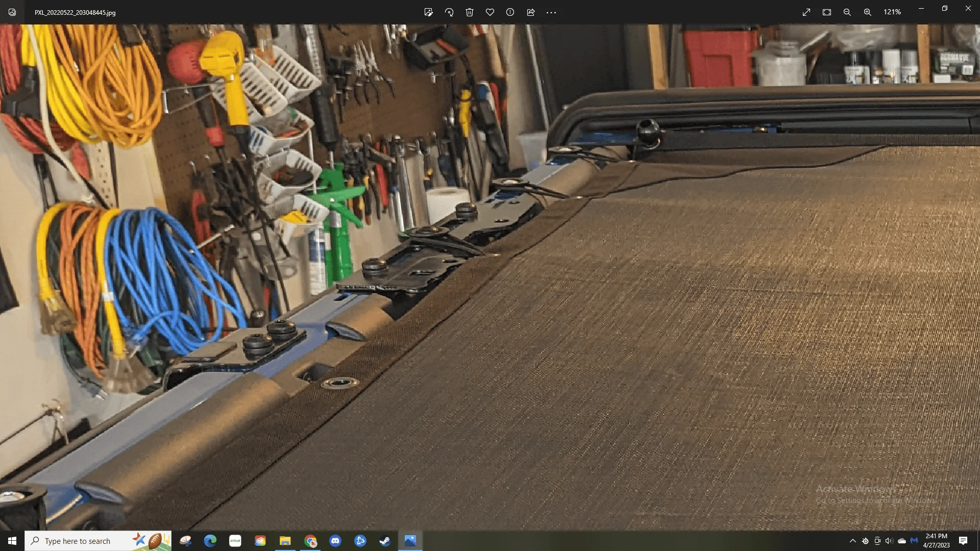The width and height of the screenshot is (980, 551).
Task: Open OneDrive tray icon
Action: (902, 541)
